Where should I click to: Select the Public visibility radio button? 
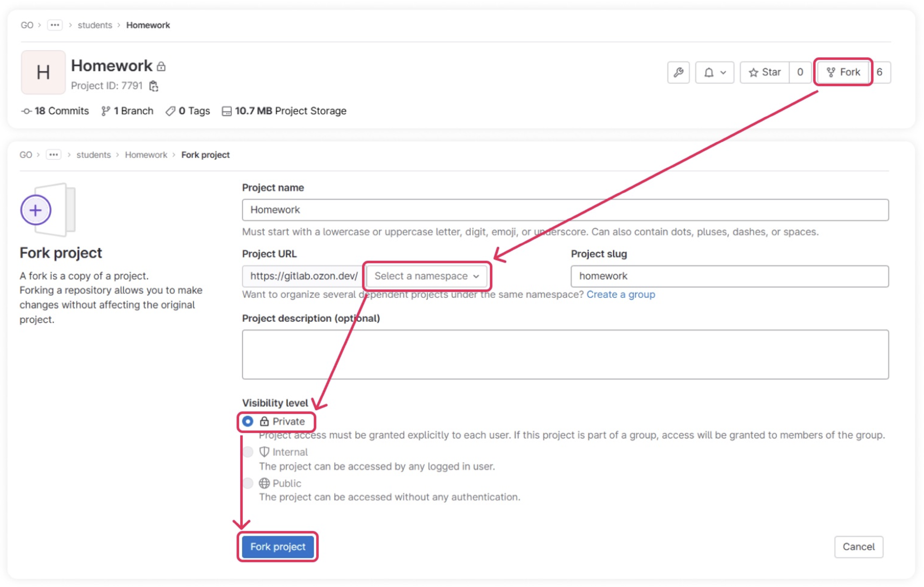coord(248,483)
